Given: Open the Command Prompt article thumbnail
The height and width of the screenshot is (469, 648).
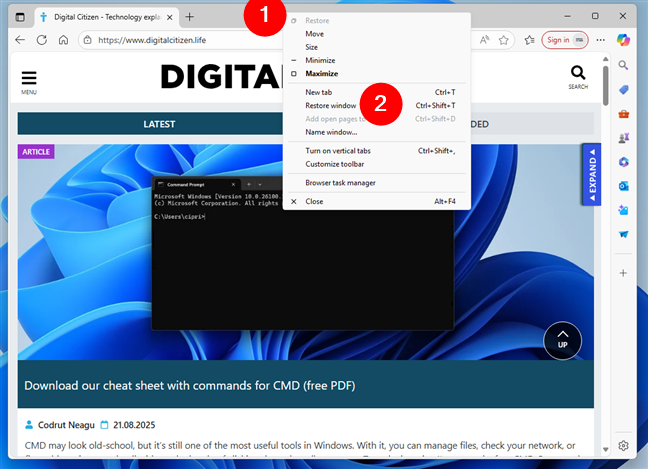Looking at the screenshot, I should [x=306, y=252].
